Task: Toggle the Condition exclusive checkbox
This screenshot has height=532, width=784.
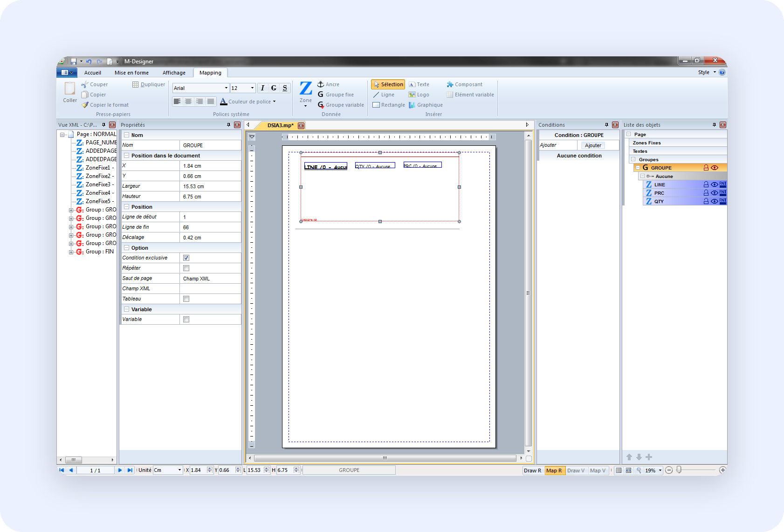Action: click(x=186, y=258)
